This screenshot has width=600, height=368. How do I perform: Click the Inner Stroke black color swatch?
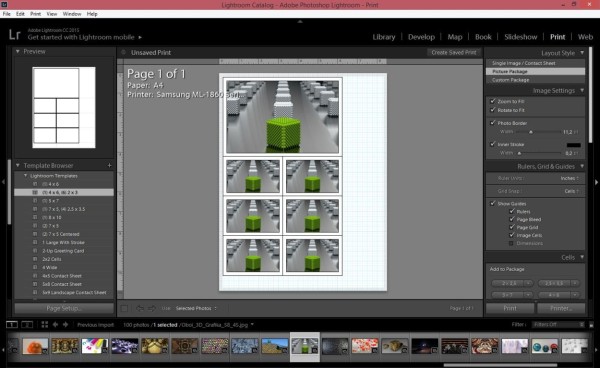573,145
